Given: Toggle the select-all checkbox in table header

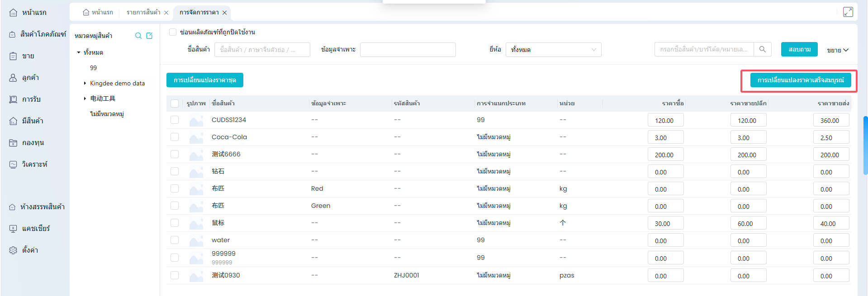Looking at the screenshot, I should coord(175,103).
